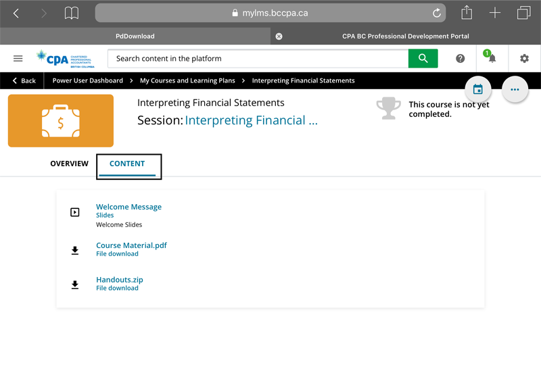541x392 pixels.
Task: Switch to the PdDownload browser tab
Action: 135,36
